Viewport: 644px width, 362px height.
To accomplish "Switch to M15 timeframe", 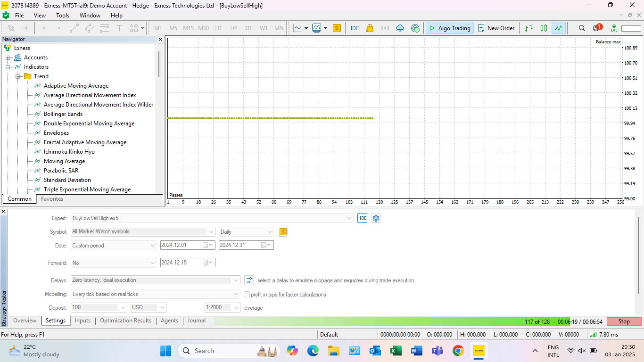I will 188,28.
